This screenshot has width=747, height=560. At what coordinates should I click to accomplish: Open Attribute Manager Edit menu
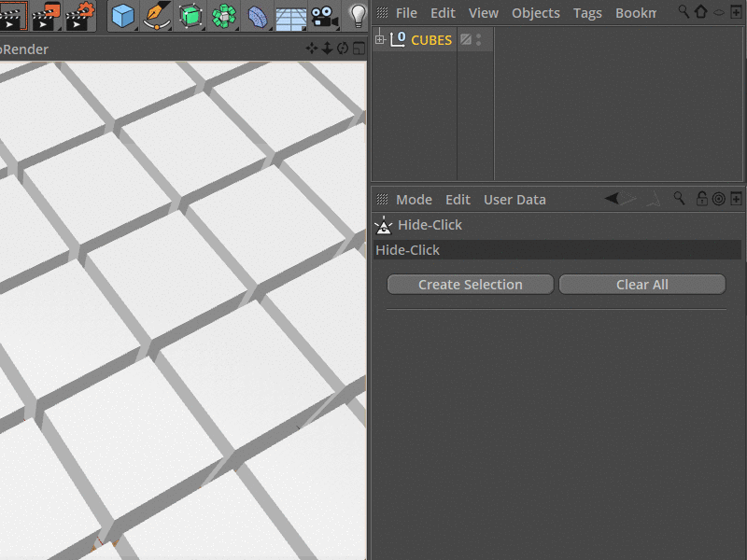[x=458, y=200]
